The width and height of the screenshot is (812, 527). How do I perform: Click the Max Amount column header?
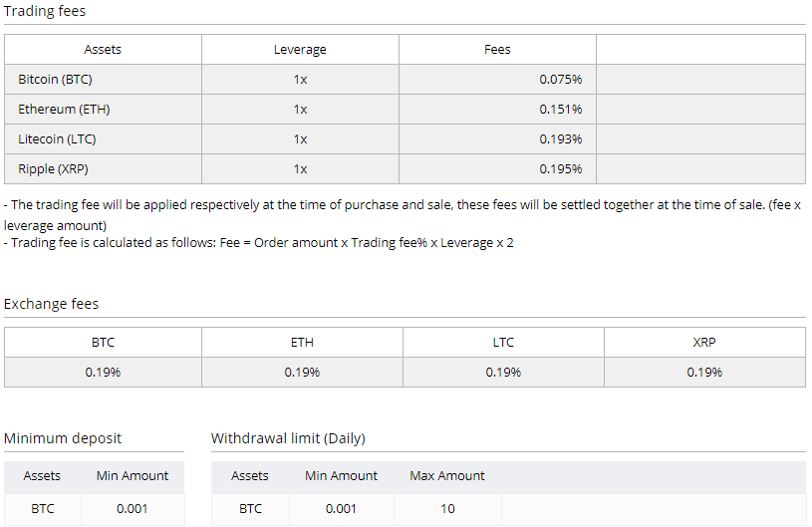tap(447, 475)
